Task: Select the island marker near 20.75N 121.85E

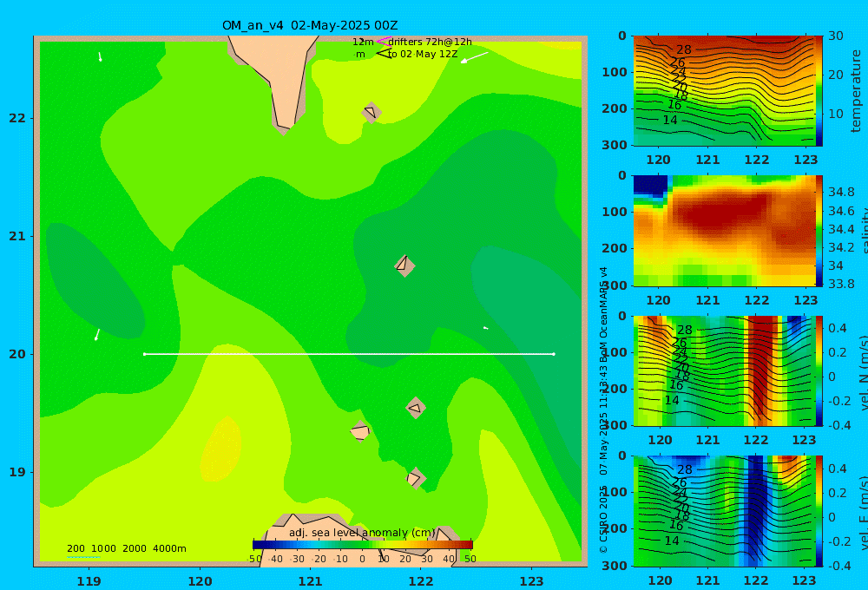Action: pos(404,265)
